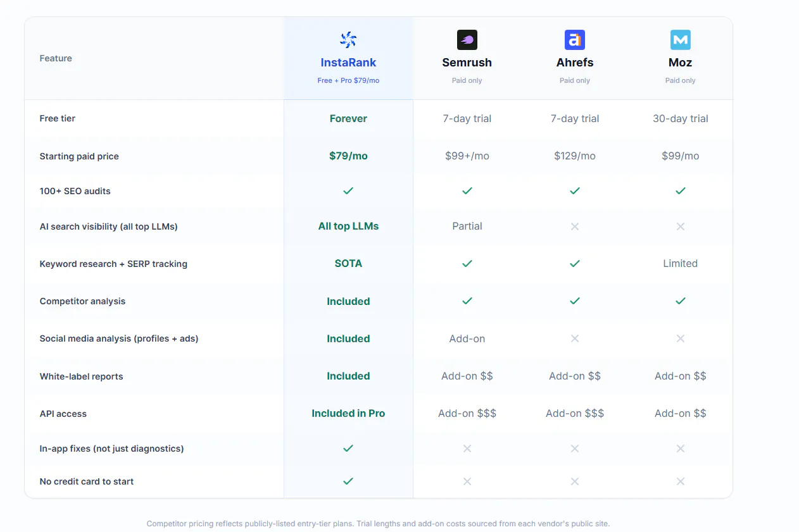Click the 'No credit card to start' label
This screenshot has width=799, height=532.
click(x=87, y=481)
